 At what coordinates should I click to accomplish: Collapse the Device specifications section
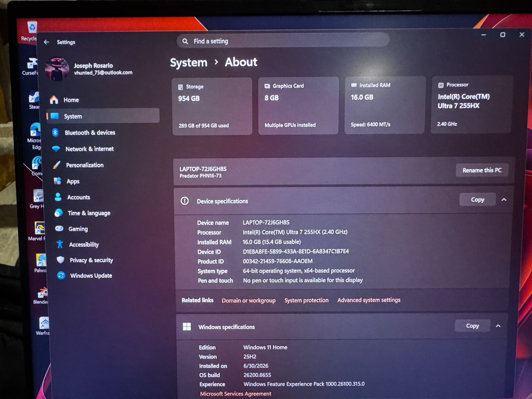tap(504, 199)
